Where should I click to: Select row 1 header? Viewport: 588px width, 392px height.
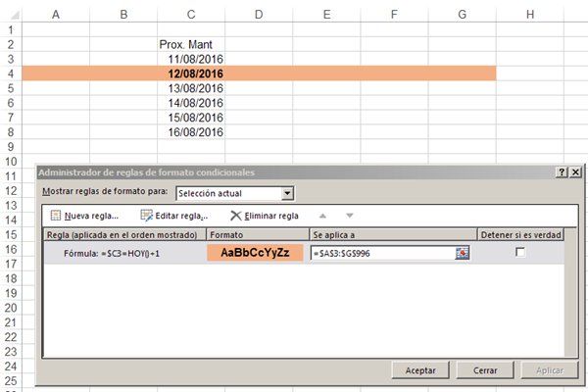pos(11,29)
